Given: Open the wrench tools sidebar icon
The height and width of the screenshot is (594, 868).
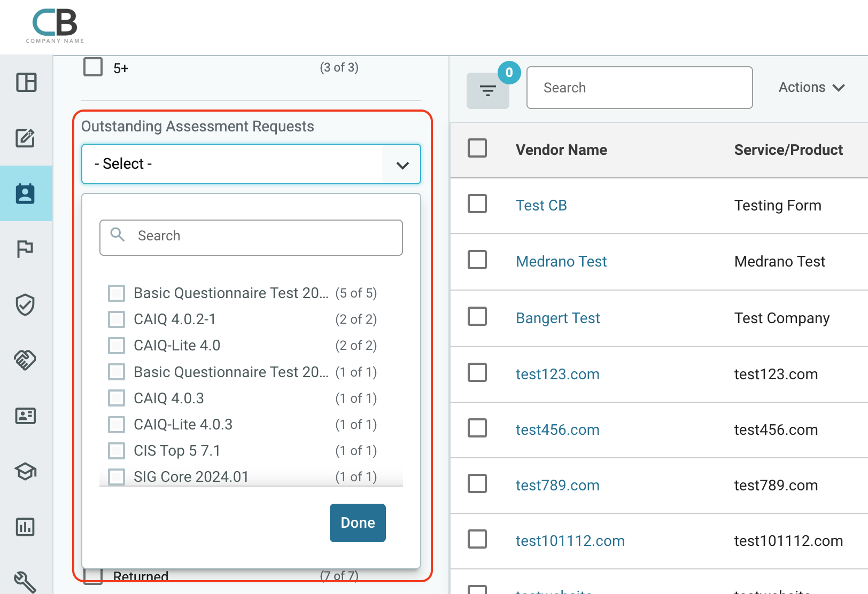Looking at the screenshot, I should point(25,582).
